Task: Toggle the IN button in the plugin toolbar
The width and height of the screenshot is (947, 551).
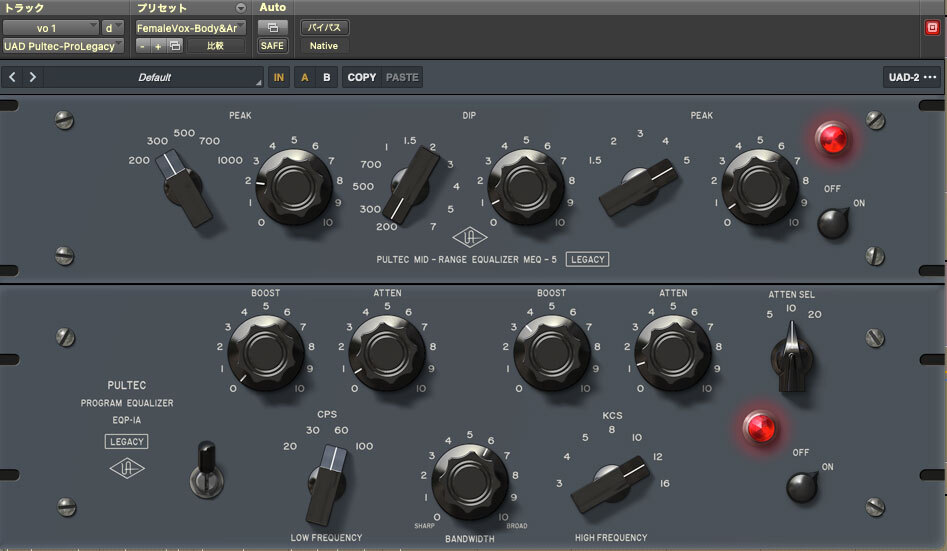Action: [279, 77]
